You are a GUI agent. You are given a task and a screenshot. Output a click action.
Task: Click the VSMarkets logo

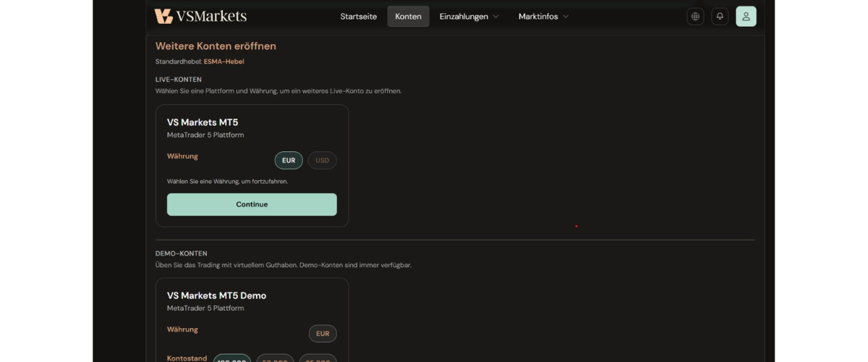pos(200,16)
